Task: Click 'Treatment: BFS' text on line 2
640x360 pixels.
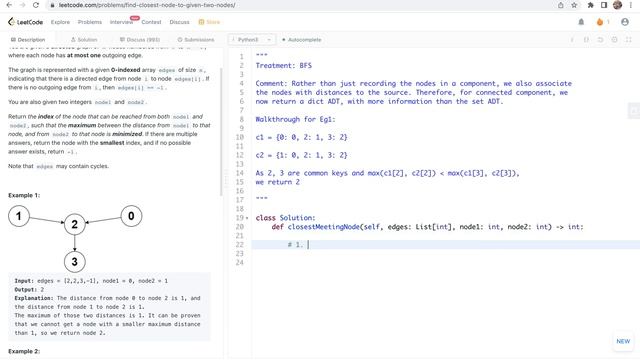Action: 284,65
